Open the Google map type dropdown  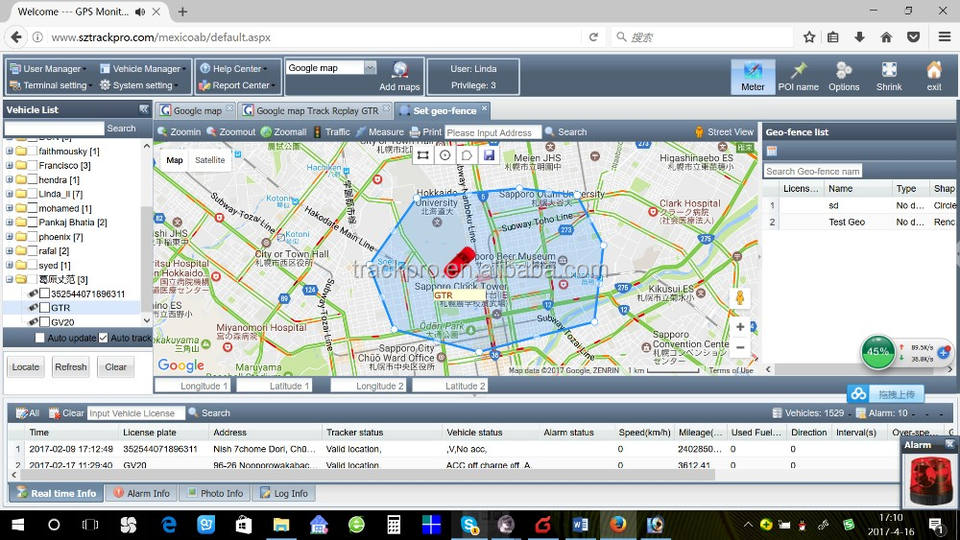pyautogui.click(x=370, y=68)
